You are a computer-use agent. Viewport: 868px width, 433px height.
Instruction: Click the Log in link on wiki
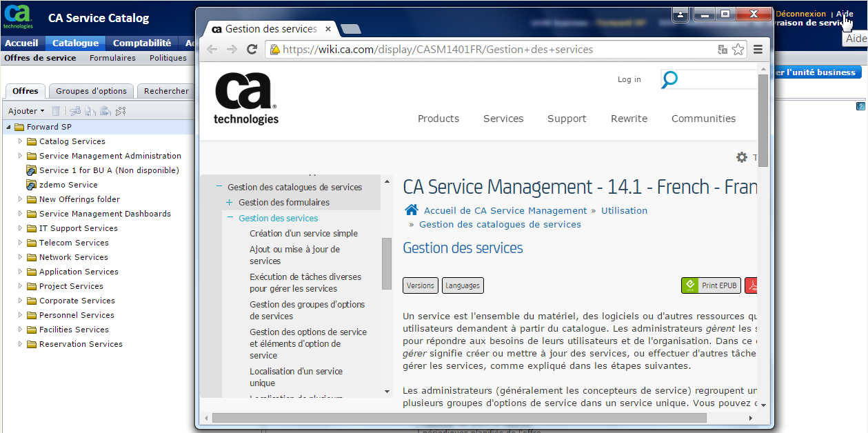pyautogui.click(x=629, y=79)
